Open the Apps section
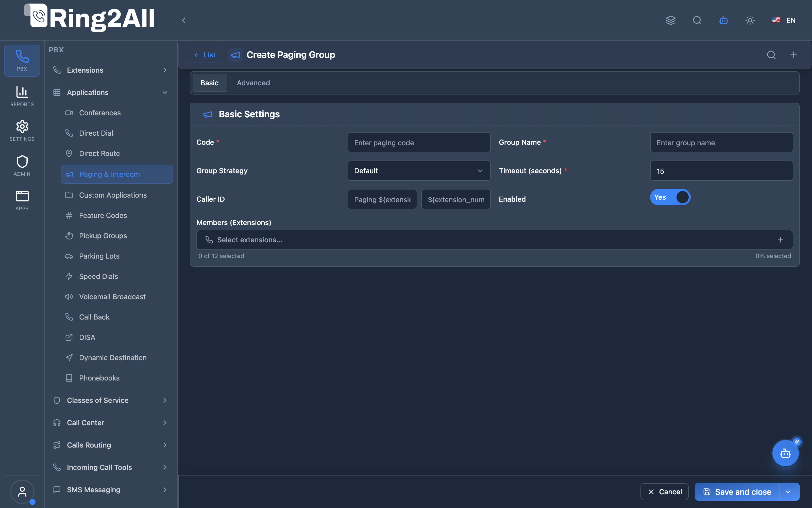This screenshot has width=812, height=508. point(22,201)
